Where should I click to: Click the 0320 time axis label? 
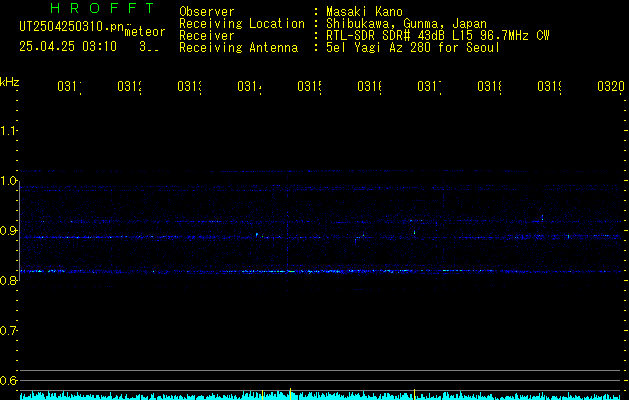611,86
